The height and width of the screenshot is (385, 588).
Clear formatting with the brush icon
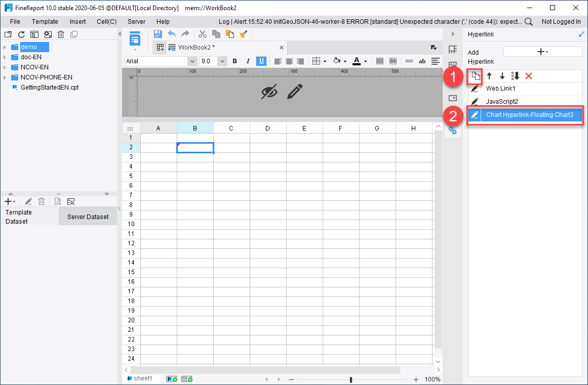(243, 34)
